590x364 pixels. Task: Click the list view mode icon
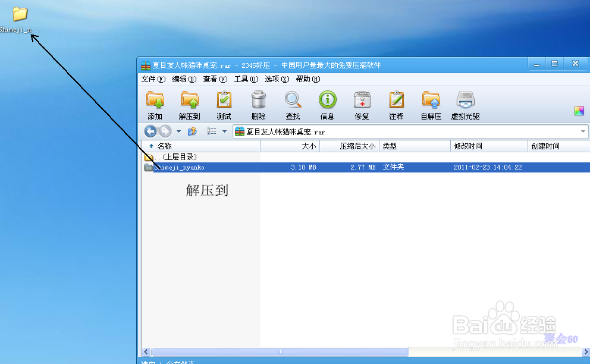(212, 131)
